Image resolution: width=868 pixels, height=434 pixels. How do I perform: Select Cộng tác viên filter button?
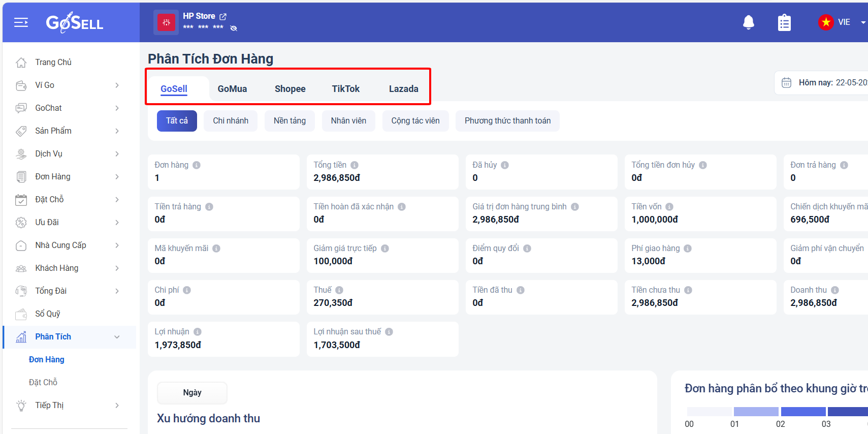click(x=415, y=121)
